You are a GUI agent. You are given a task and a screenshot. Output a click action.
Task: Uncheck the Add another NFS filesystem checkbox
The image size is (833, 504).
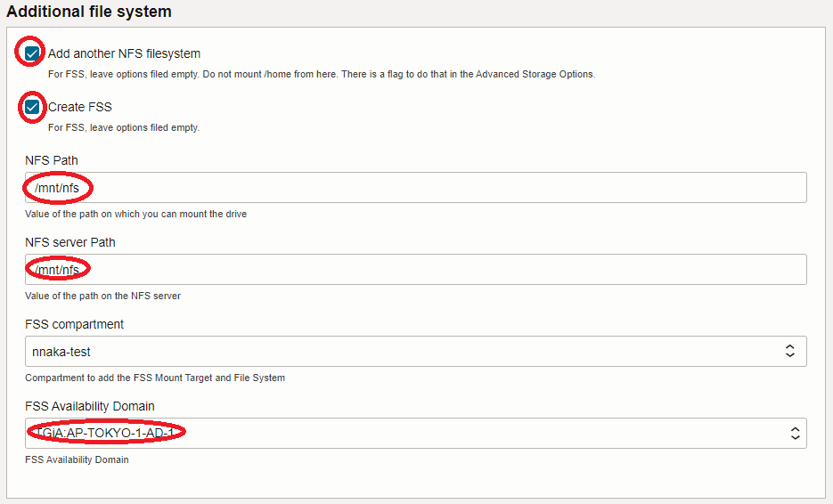pos(32,53)
